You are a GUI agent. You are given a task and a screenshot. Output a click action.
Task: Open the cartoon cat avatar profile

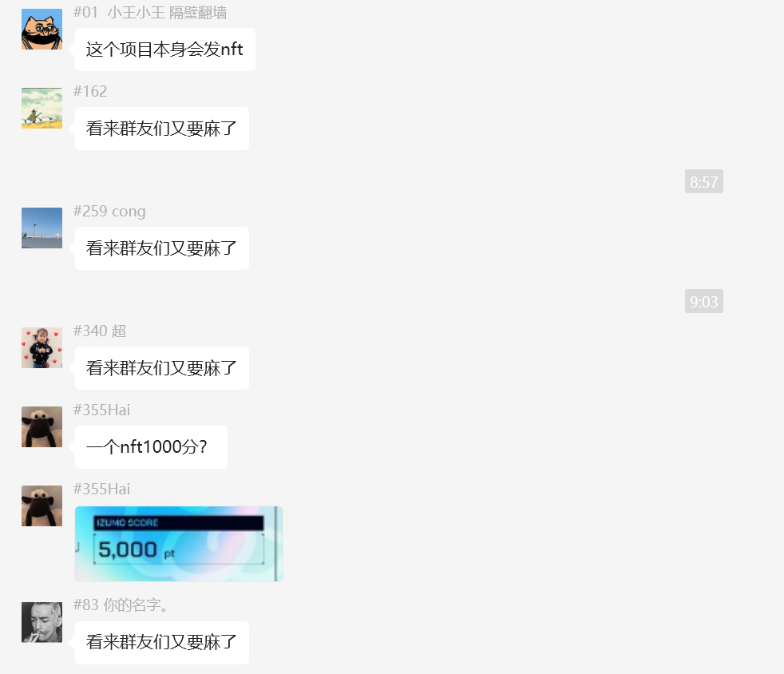(42, 29)
